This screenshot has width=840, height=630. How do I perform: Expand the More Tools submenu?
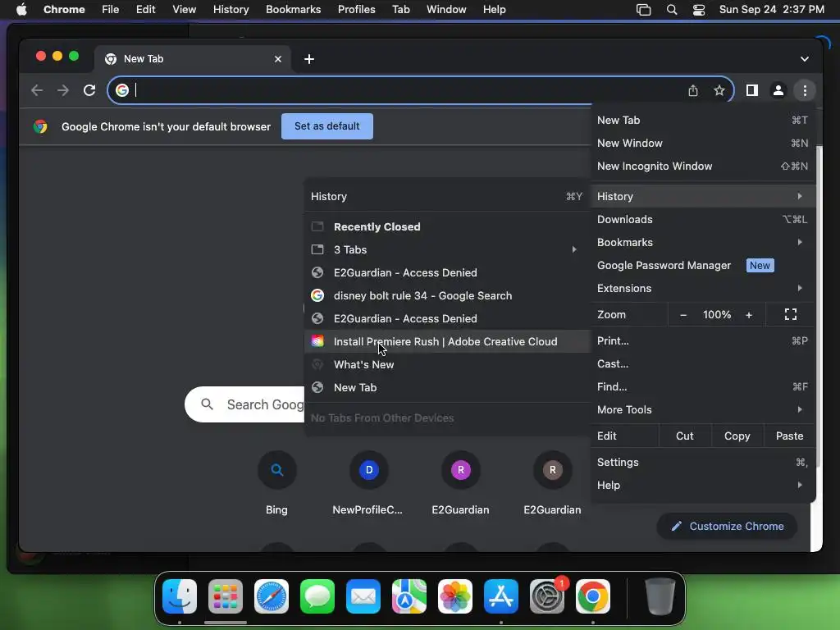pos(703,409)
